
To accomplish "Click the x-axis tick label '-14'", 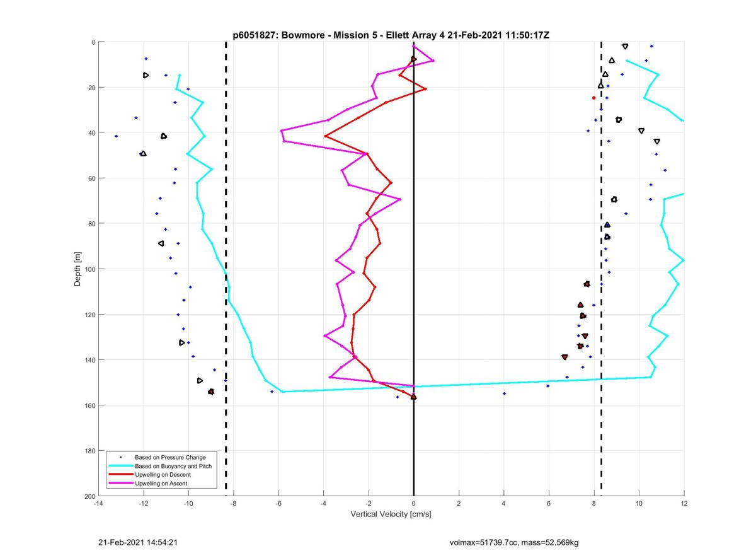I will point(98,503).
